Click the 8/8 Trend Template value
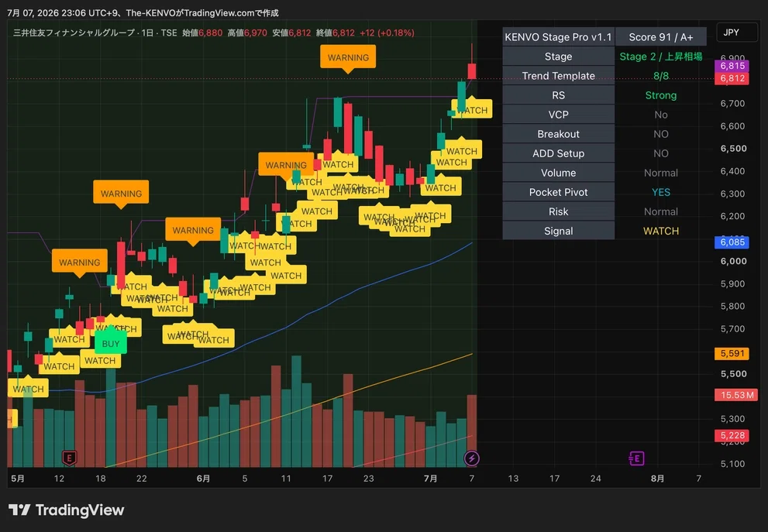This screenshot has height=532, width=768. (x=661, y=76)
